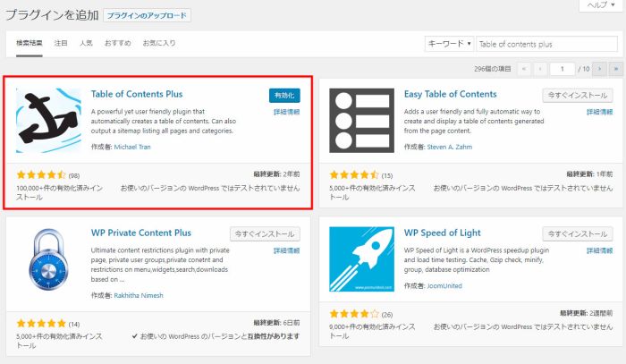Click the プラグインを追加 page heading

click(52, 15)
